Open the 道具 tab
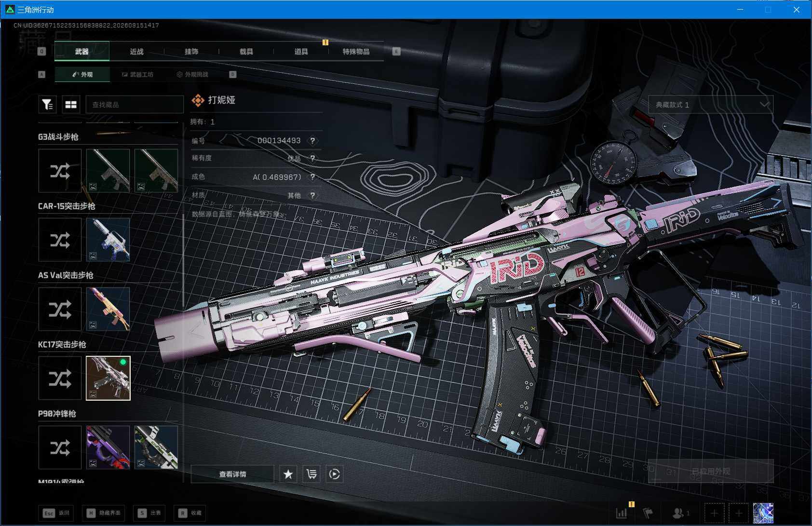The height and width of the screenshot is (526, 812). pos(301,51)
